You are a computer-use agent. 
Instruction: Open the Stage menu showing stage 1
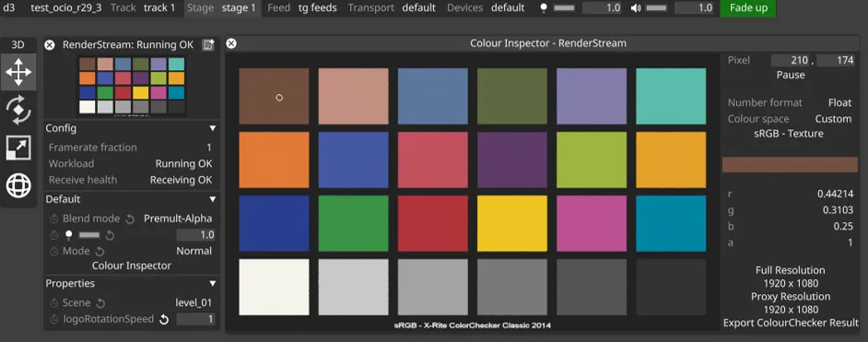pos(221,8)
